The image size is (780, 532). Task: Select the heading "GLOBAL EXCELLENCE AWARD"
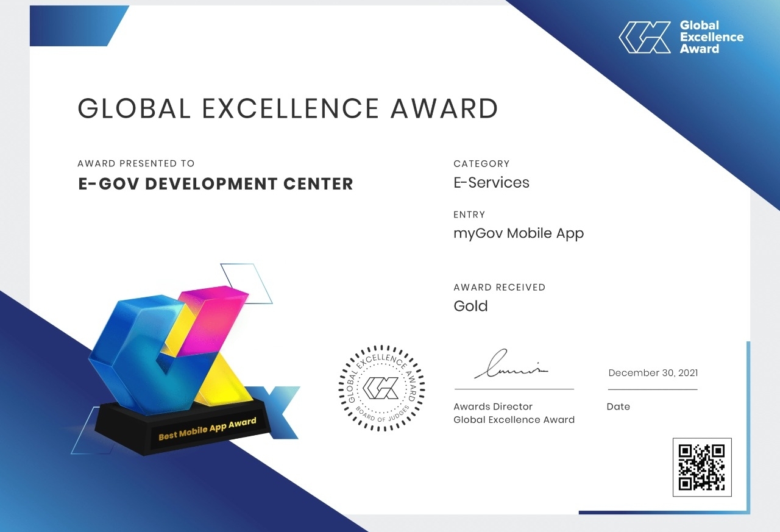(x=288, y=108)
